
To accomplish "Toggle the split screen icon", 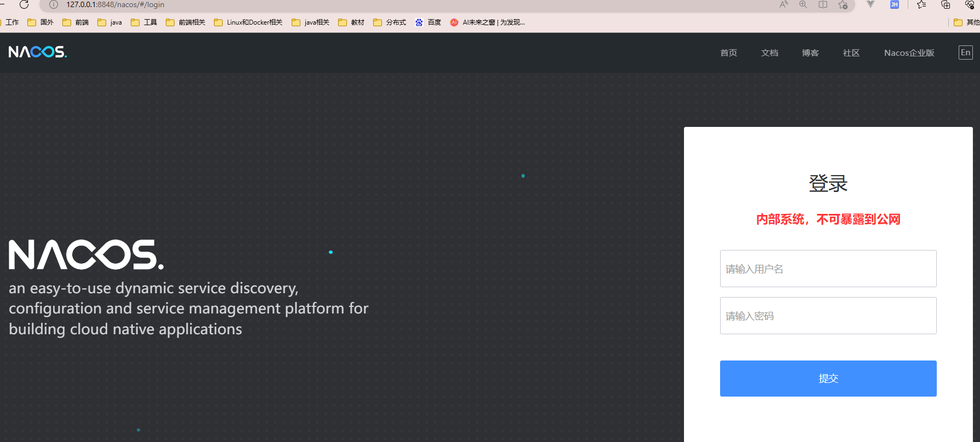I will 823,4.
